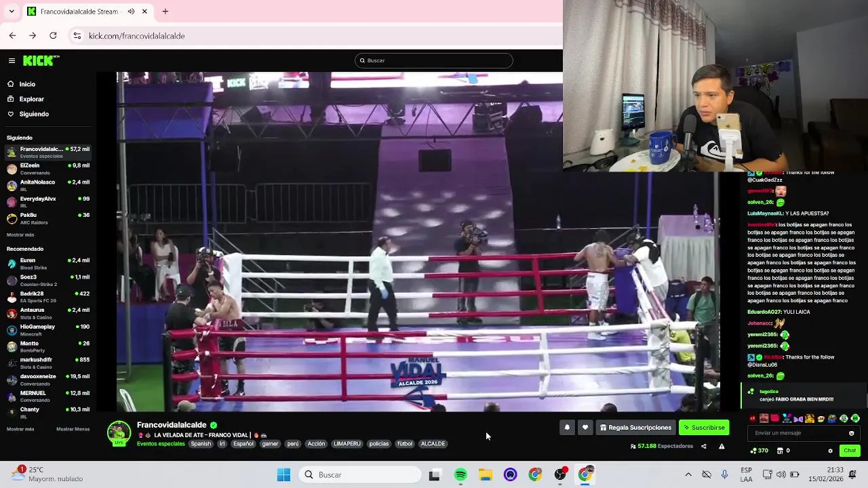Open File Explorer from the taskbar
This screenshot has width=868, height=488.
click(x=486, y=475)
